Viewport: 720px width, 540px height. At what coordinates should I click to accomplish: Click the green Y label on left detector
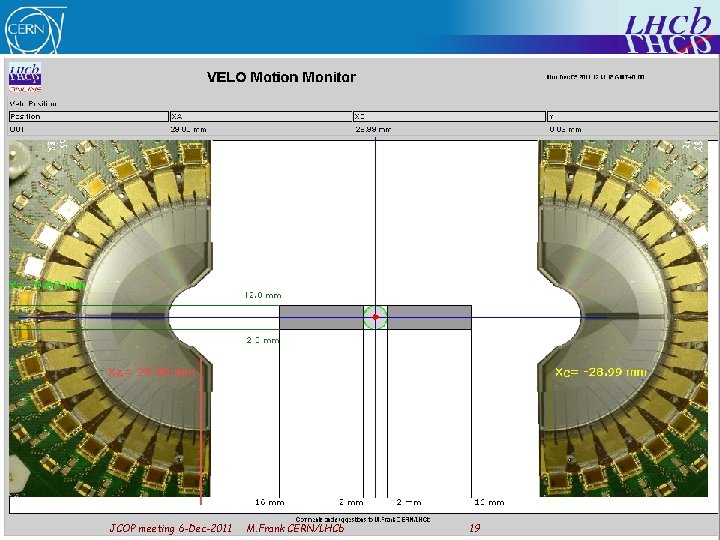[x=47, y=285]
